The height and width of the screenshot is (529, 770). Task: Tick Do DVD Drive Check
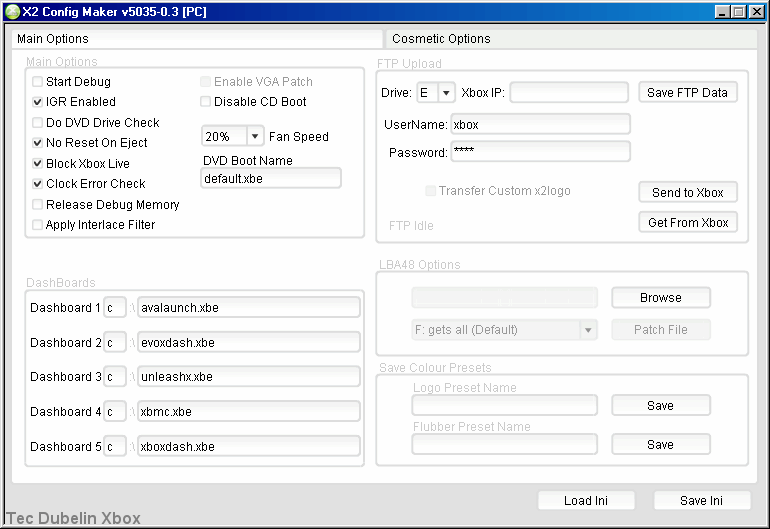[x=37, y=122]
